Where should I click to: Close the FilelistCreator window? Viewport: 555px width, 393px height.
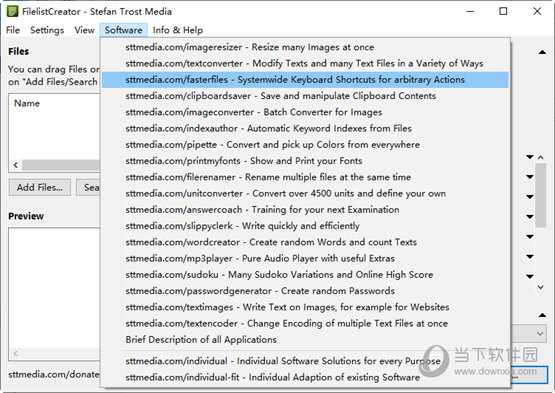coord(537,11)
